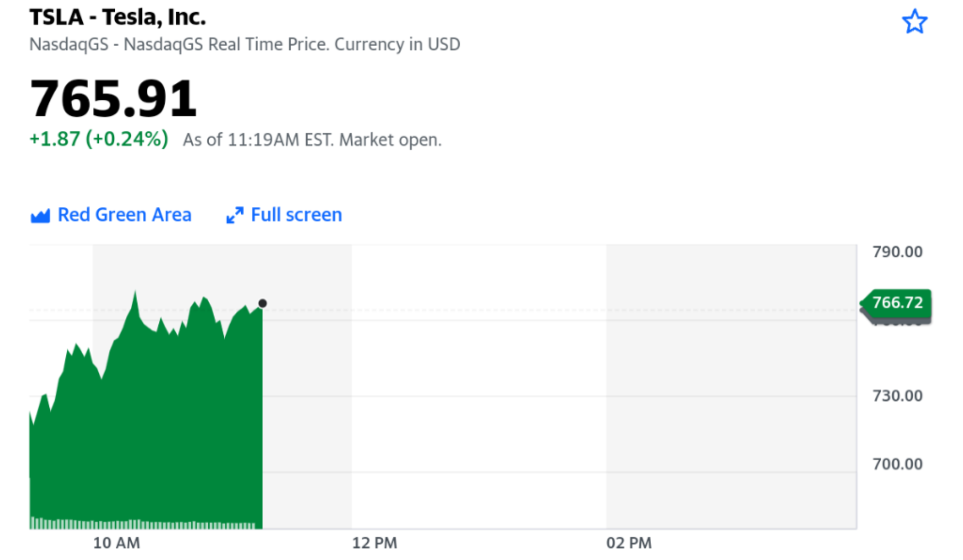The width and height of the screenshot is (963, 560).
Task: Click the star watchlist icon
Action: pyautogui.click(x=914, y=22)
